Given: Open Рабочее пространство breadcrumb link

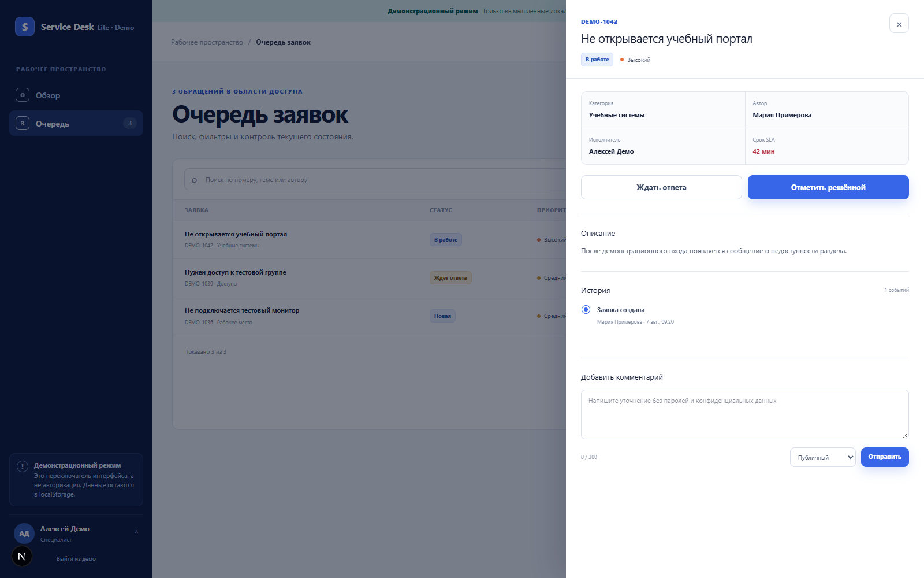Looking at the screenshot, I should point(207,42).
